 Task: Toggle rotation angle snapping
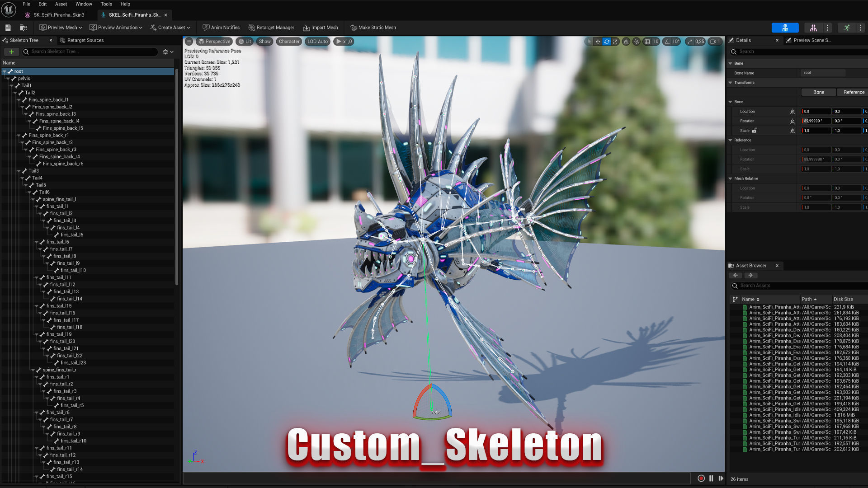coord(667,42)
